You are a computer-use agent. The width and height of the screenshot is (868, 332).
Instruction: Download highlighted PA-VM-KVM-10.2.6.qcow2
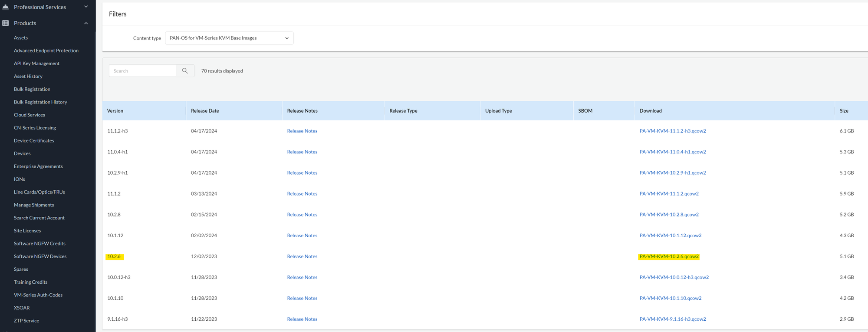(x=669, y=256)
